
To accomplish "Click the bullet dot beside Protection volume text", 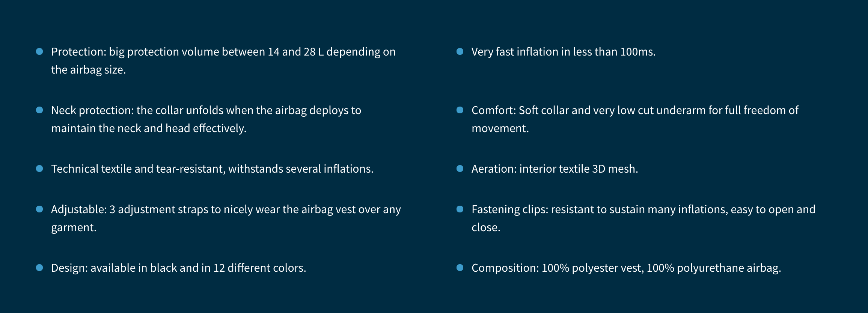I will 39,51.
